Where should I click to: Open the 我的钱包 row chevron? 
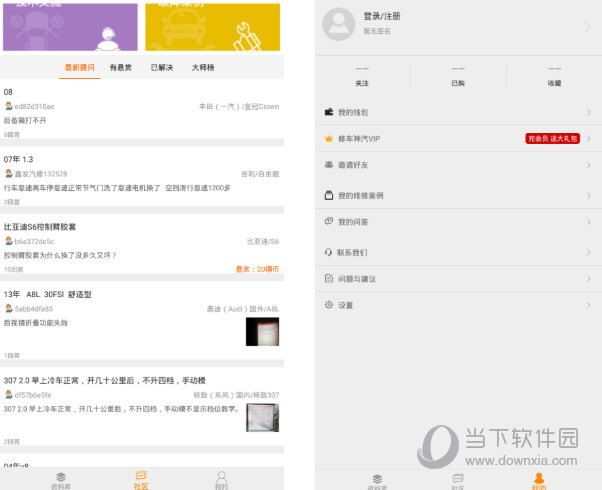(589, 112)
